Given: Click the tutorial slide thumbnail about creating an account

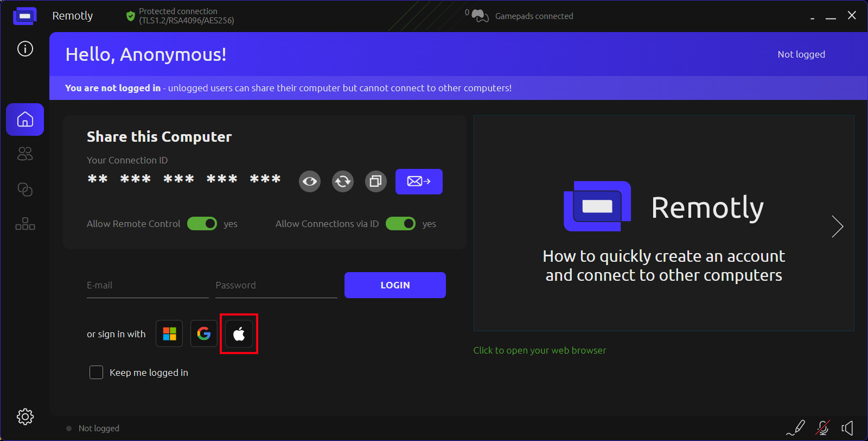Looking at the screenshot, I should 664,223.
